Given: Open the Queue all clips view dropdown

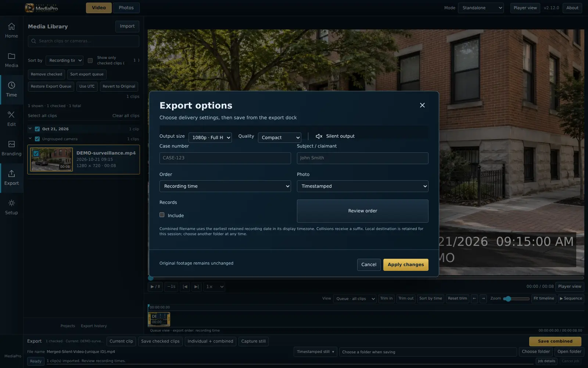Looking at the screenshot, I should pyautogui.click(x=355, y=298).
